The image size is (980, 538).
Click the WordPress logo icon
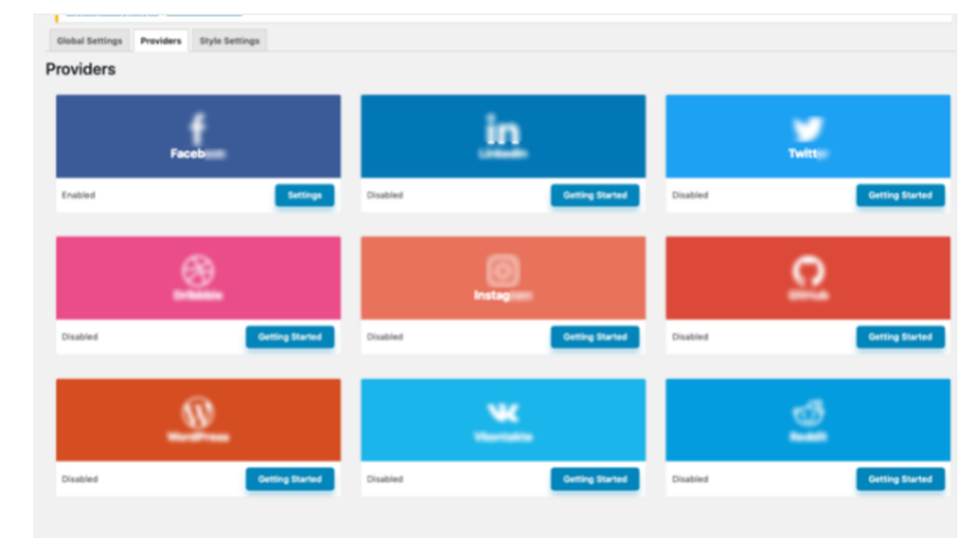(198, 413)
